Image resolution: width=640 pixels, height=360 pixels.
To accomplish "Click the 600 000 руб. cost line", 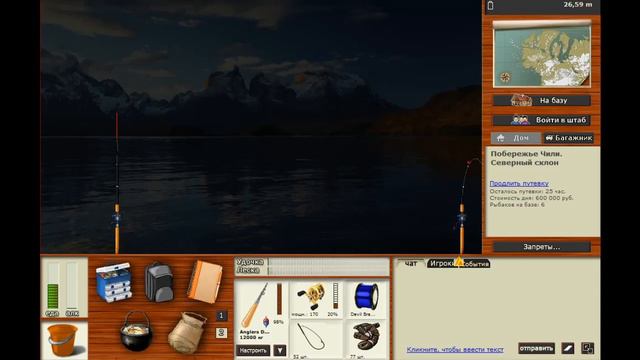I will pyautogui.click(x=531, y=198).
